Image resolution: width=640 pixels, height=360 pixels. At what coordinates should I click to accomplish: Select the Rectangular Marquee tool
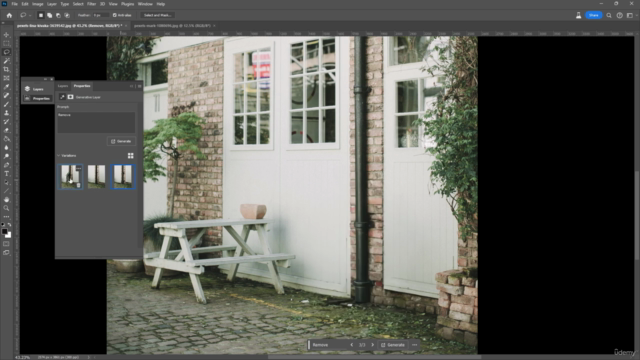point(6,44)
